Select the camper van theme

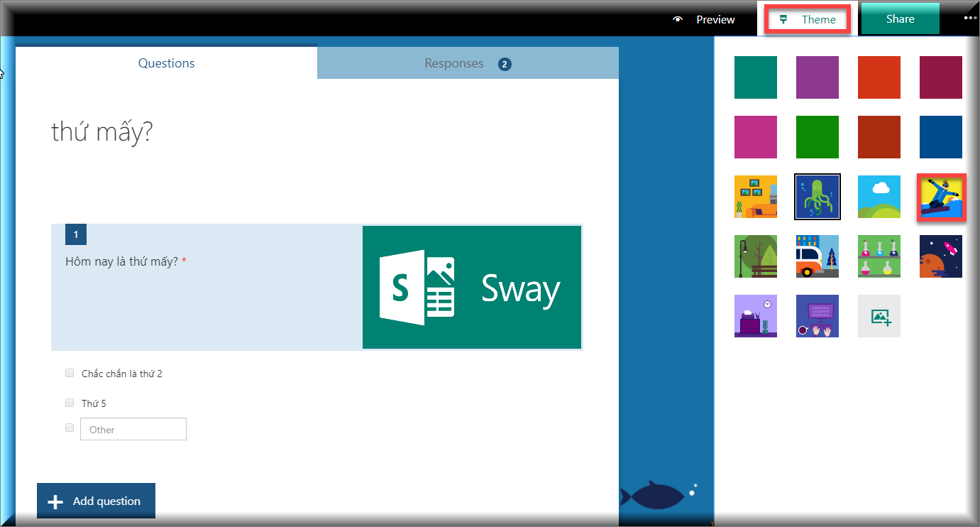817,256
